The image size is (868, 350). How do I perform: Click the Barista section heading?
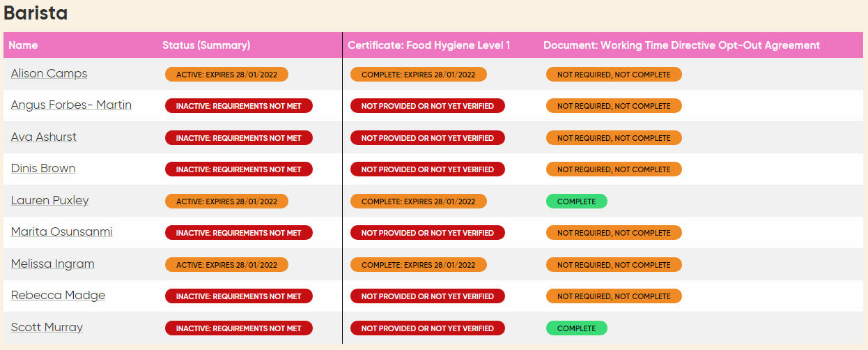36,13
